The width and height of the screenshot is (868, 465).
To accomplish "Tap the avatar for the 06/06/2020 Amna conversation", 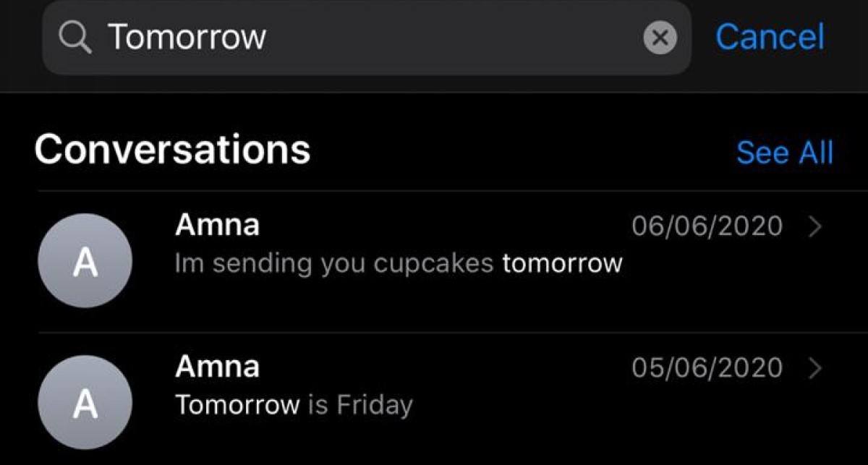I will (85, 261).
